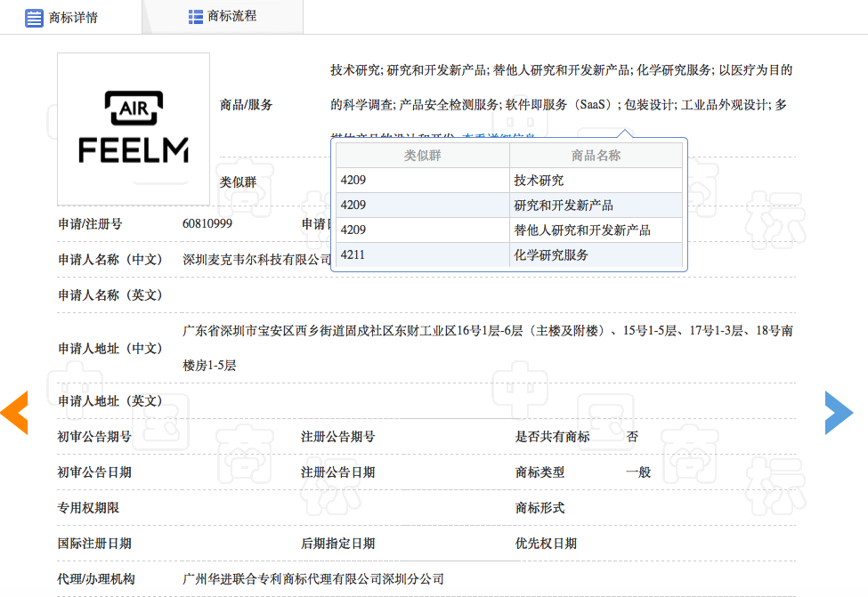Click the 代理/办理机构 label

pyautogui.click(x=96, y=578)
